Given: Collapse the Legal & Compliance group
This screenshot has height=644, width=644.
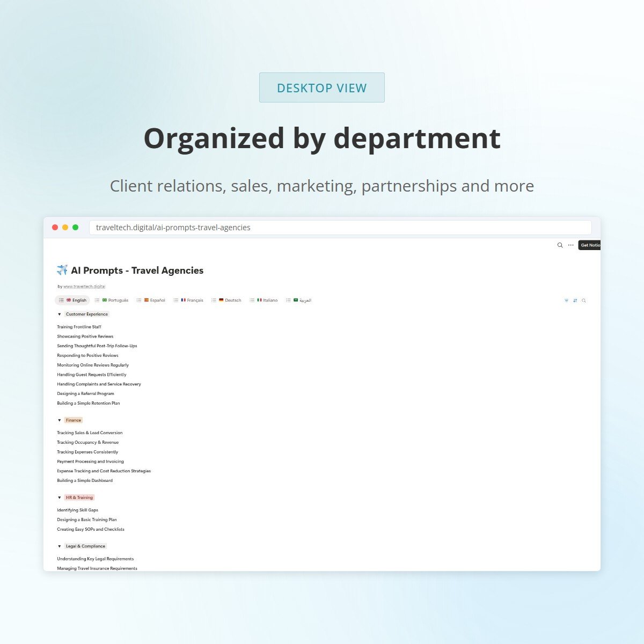Looking at the screenshot, I should [x=60, y=546].
